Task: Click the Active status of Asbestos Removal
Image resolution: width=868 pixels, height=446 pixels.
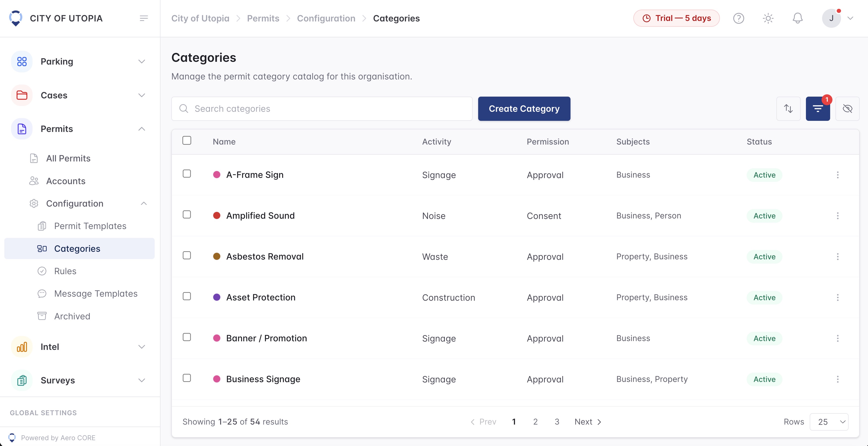Action: coord(764,257)
